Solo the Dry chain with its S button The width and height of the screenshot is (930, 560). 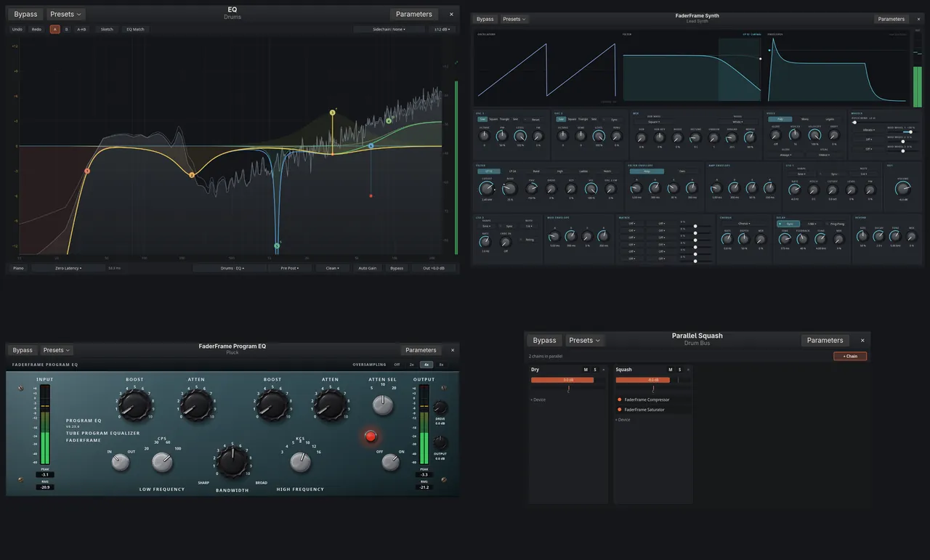click(595, 370)
